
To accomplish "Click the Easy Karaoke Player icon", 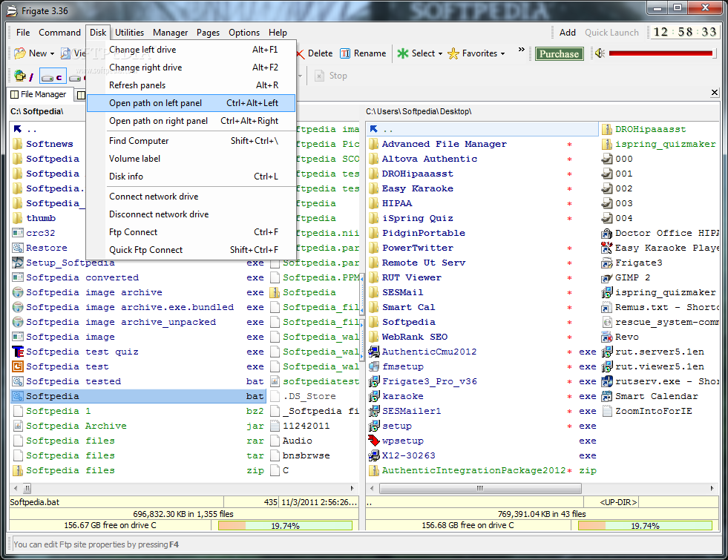I will [x=606, y=248].
